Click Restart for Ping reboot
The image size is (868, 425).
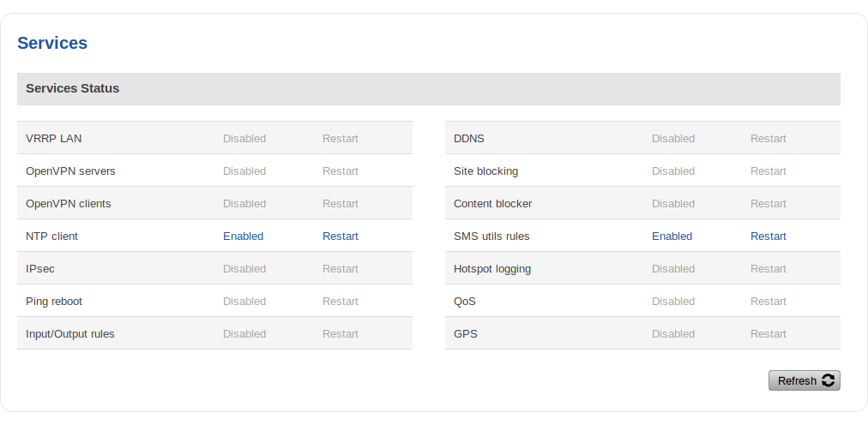coord(341,302)
